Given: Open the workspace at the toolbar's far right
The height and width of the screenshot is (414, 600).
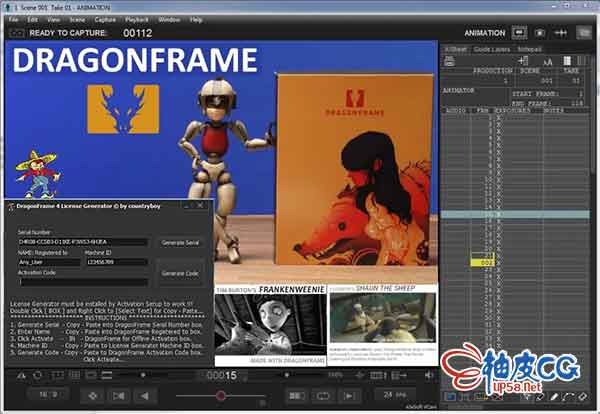Looking at the screenshot, I should click(584, 33).
